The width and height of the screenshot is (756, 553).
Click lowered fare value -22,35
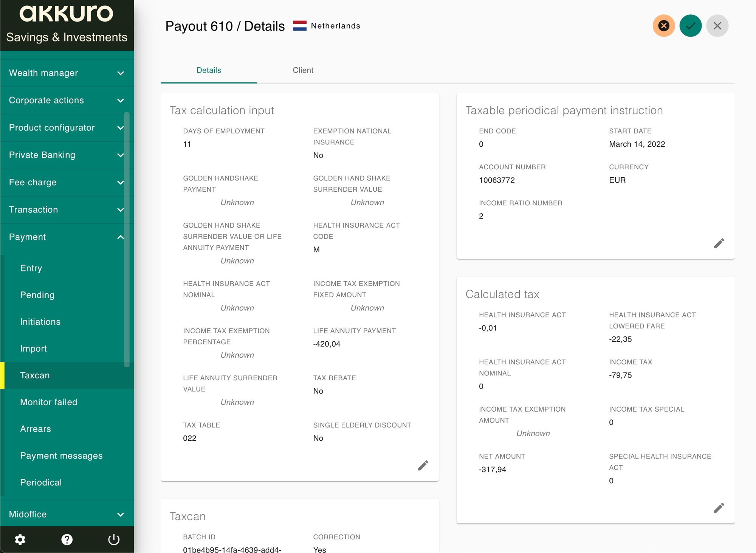point(620,339)
